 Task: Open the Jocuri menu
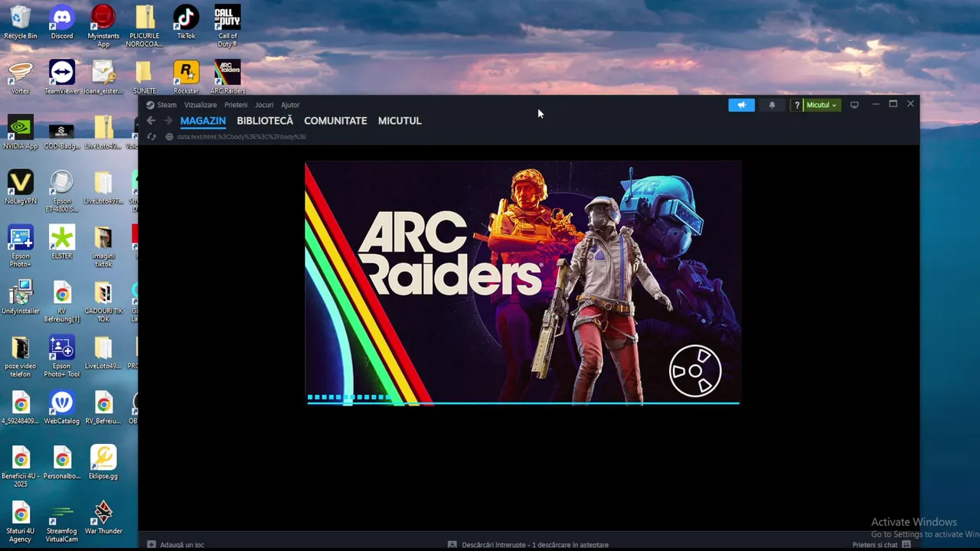tap(264, 105)
